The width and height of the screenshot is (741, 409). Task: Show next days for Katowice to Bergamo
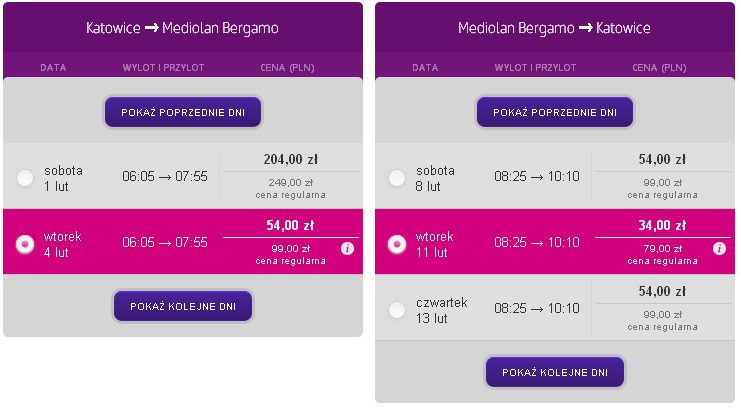[x=183, y=306]
